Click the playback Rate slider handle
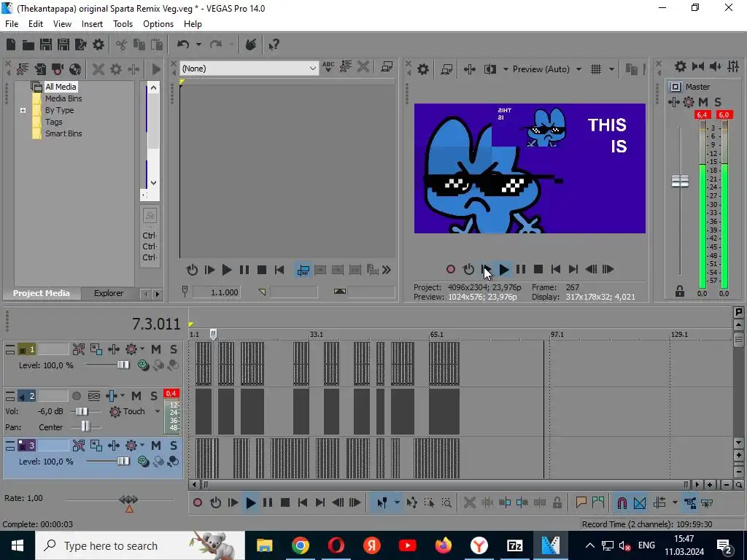Screen dimensions: 747x560 (128, 500)
